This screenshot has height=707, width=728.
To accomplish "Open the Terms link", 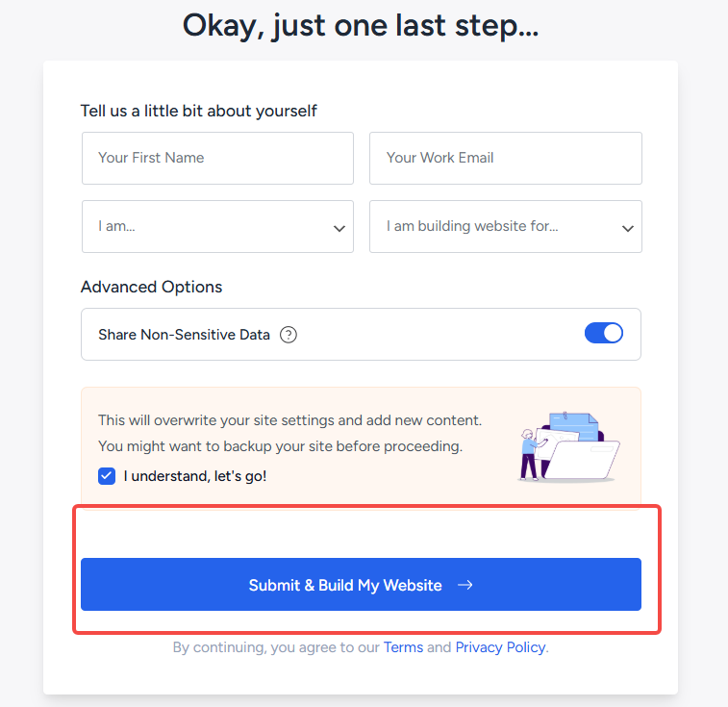I will [403, 647].
